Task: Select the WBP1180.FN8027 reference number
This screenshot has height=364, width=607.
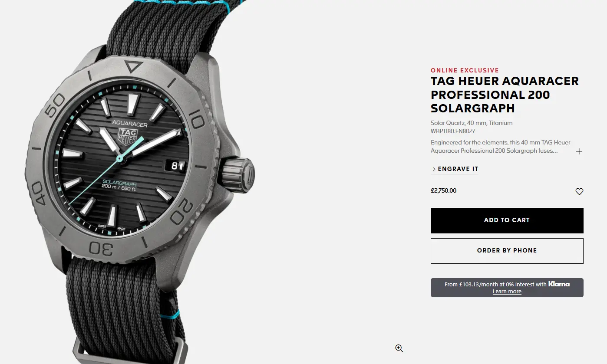Action: pyautogui.click(x=453, y=131)
